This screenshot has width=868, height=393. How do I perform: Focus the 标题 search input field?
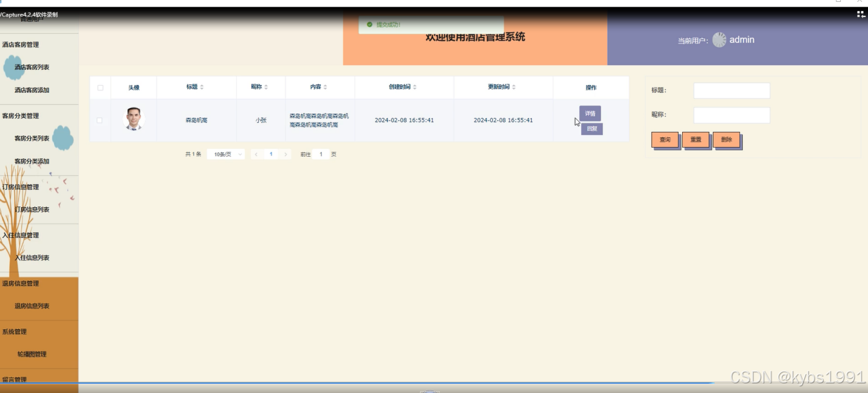(x=732, y=91)
